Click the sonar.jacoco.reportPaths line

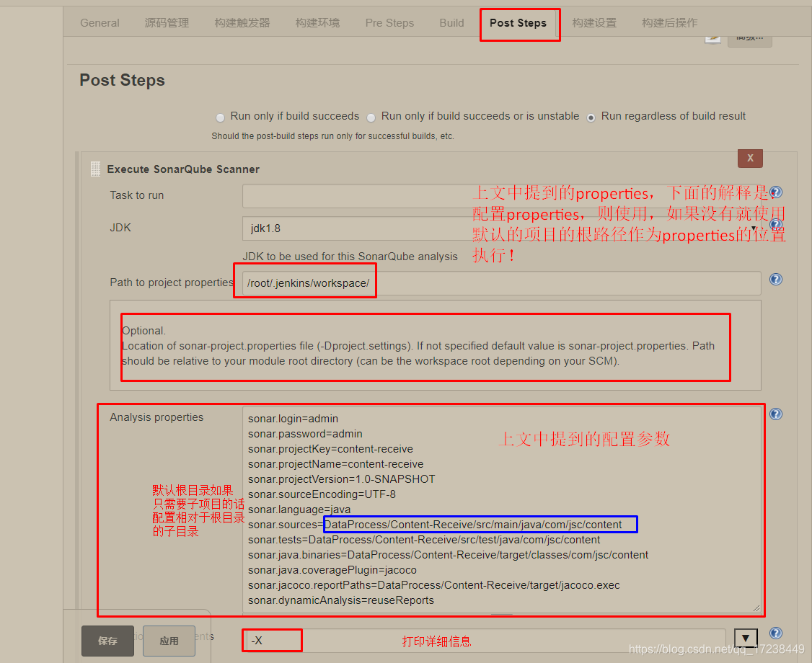coord(434,585)
